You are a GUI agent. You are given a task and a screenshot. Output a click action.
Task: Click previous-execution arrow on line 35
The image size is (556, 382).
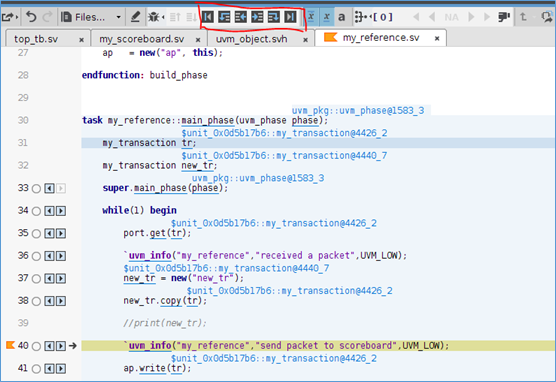[49, 233]
